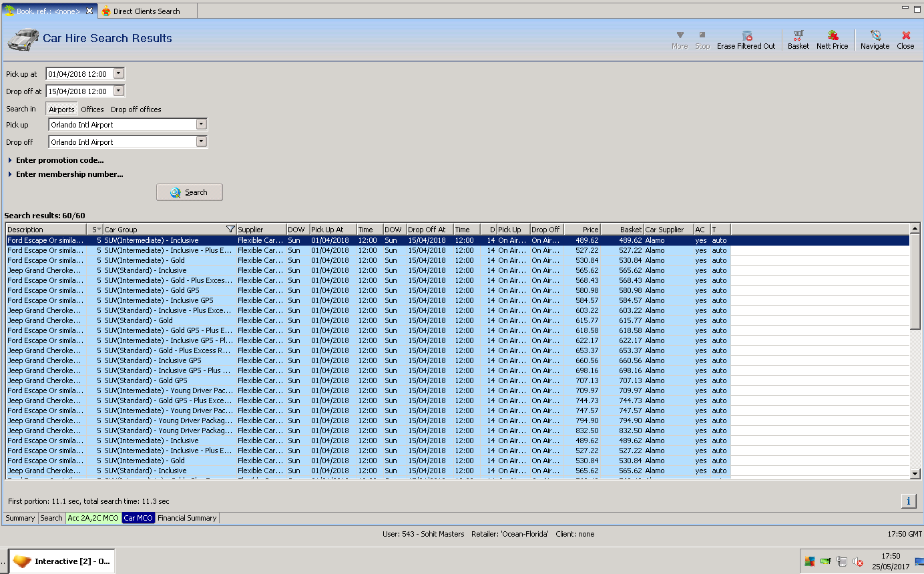Click the greyed Stop toolbar icon
Screen dimensions: 924x574
(x=702, y=35)
